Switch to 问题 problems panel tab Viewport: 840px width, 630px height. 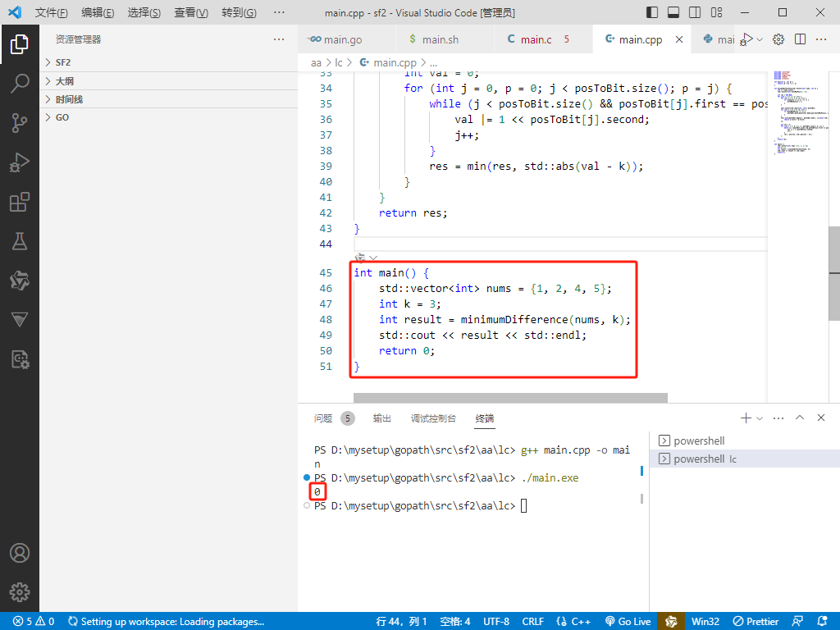pos(334,418)
